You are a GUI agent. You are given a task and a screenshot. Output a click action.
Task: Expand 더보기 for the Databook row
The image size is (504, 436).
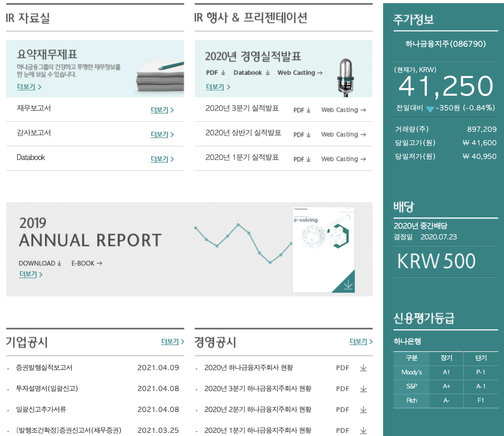tap(162, 159)
